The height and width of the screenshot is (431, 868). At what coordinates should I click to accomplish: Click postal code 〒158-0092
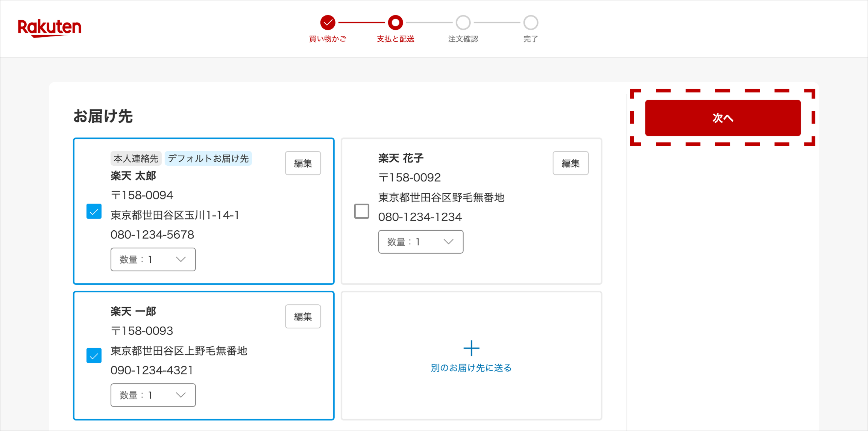[410, 177]
